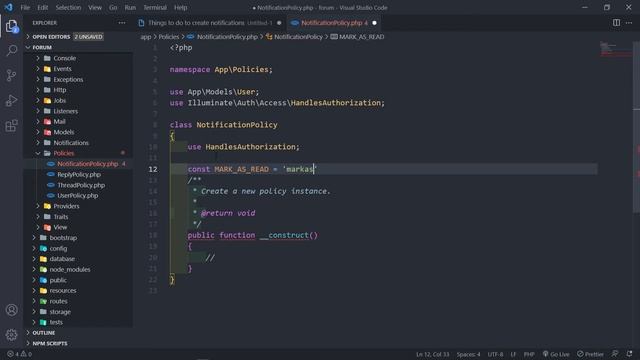Click Ln 12, Col 33 cursor position

tap(432, 354)
